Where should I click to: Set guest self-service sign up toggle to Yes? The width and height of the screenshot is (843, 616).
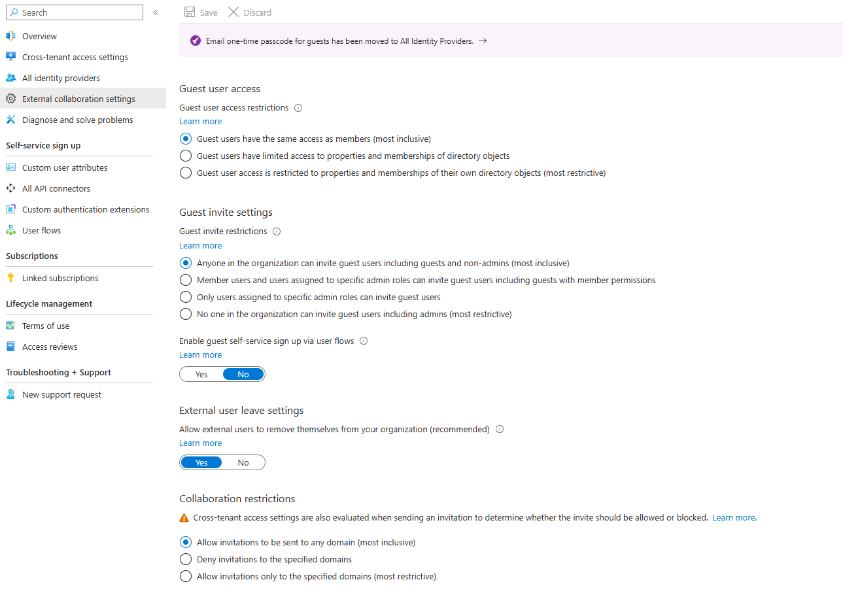[201, 375]
